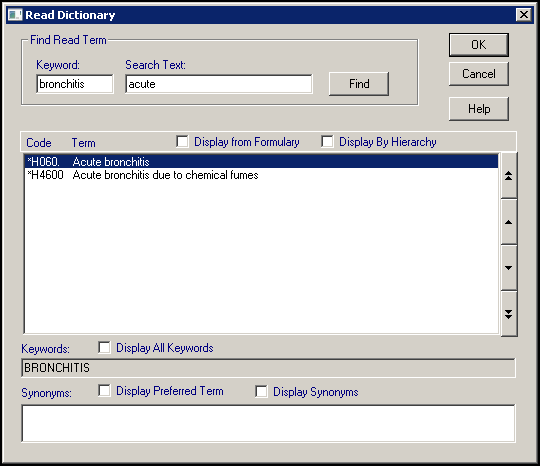This screenshot has height=466, width=540.
Task: Turn on Display Synonyms checkbox
Action: [x=261, y=392]
